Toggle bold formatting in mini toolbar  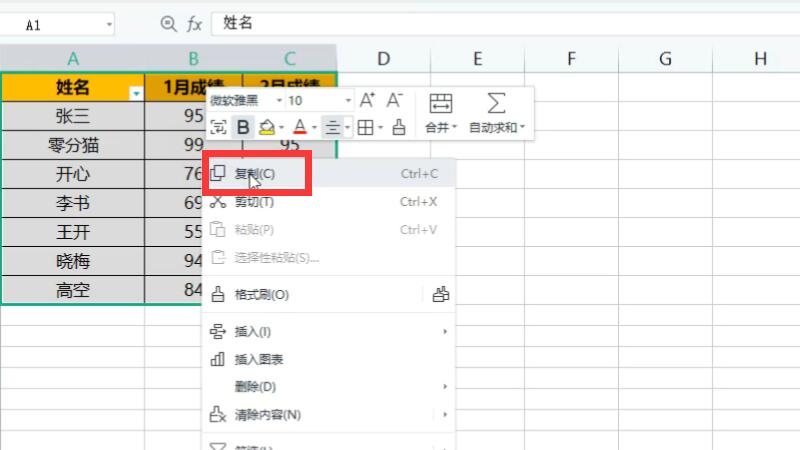click(x=243, y=127)
